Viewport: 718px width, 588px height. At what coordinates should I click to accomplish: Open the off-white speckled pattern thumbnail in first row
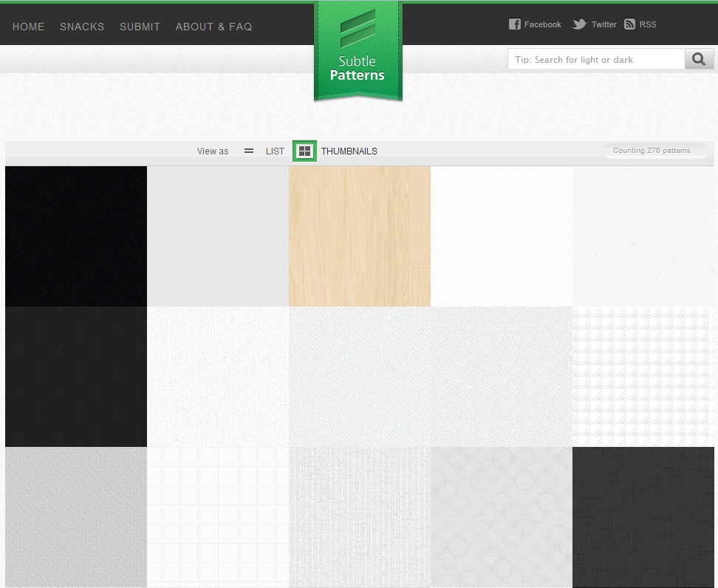tap(643, 236)
